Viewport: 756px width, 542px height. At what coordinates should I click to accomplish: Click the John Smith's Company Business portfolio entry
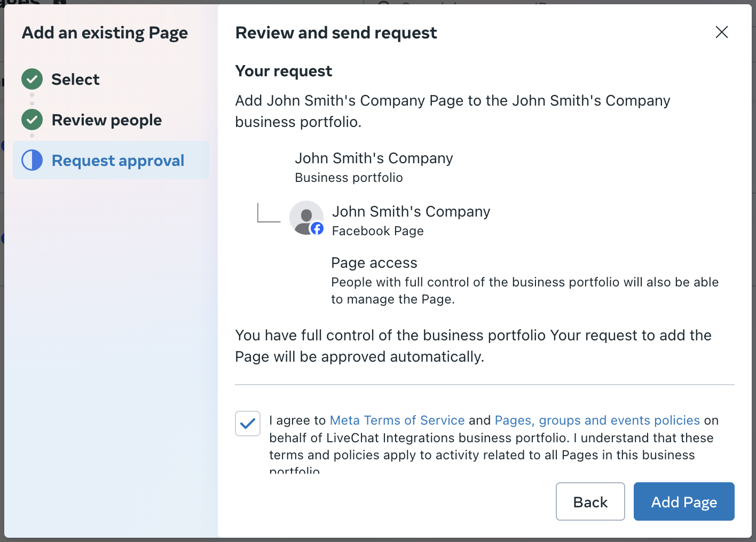coord(374,167)
